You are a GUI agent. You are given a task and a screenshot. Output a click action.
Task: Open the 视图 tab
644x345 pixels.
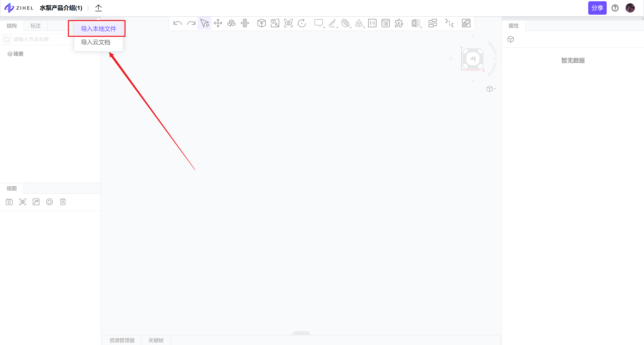point(12,188)
